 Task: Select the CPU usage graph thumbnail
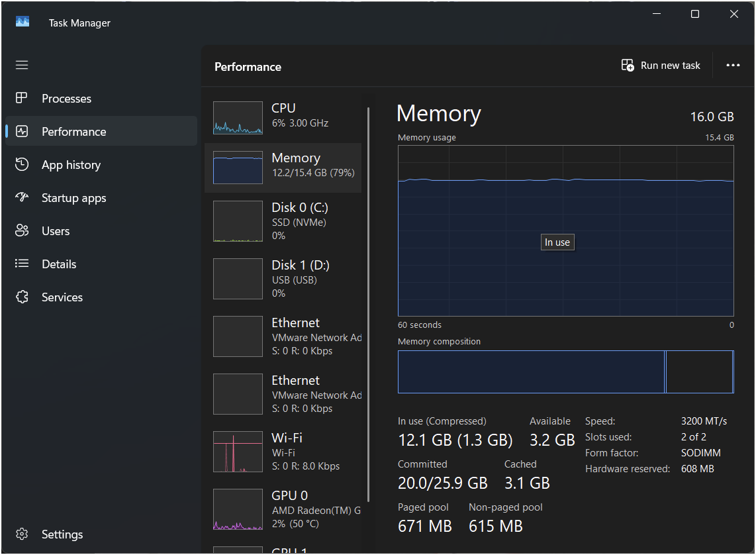(x=238, y=118)
